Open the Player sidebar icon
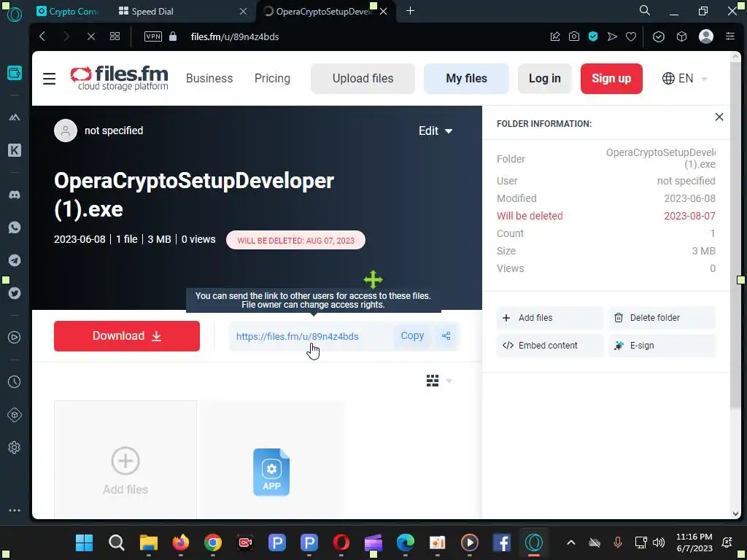747x560 pixels. coord(15,337)
